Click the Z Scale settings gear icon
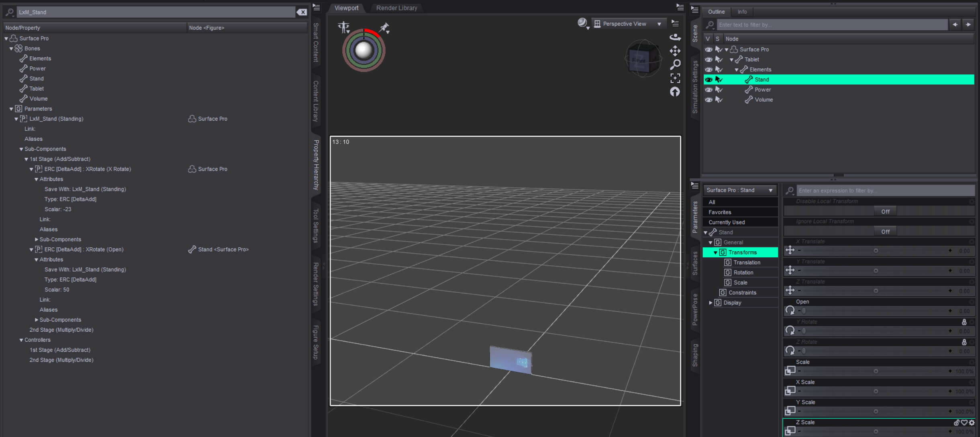Image resolution: width=980 pixels, height=437 pixels. coord(972,423)
